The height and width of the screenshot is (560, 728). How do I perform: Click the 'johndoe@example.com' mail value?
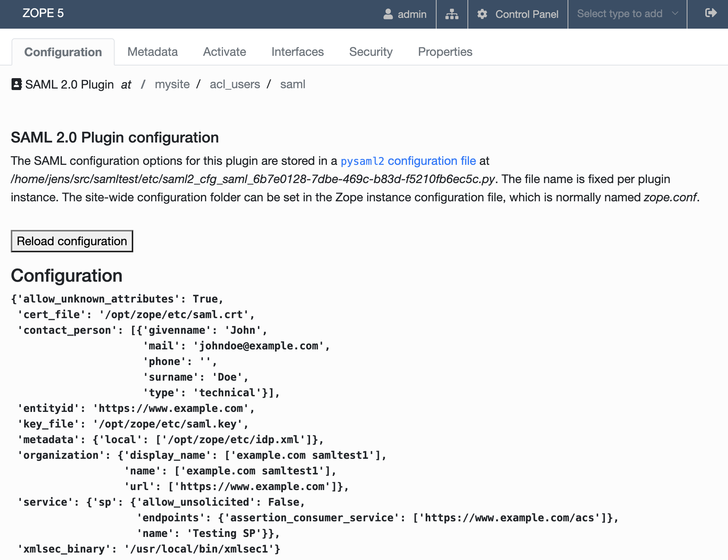pyautogui.click(x=258, y=346)
